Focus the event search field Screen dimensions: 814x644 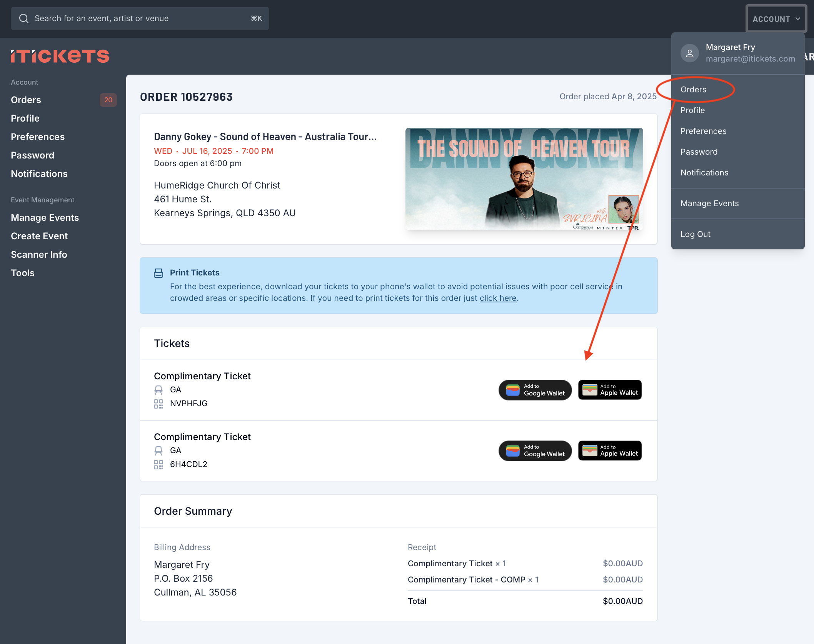[140, 18]
